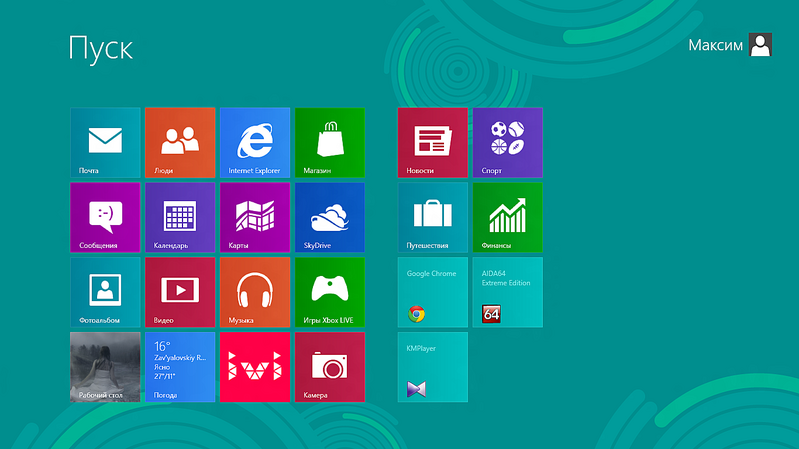This screenshot has width=799, height=449.
Task: Launch Игры Xbox LIVE tile
Action: tap(330, 292)
